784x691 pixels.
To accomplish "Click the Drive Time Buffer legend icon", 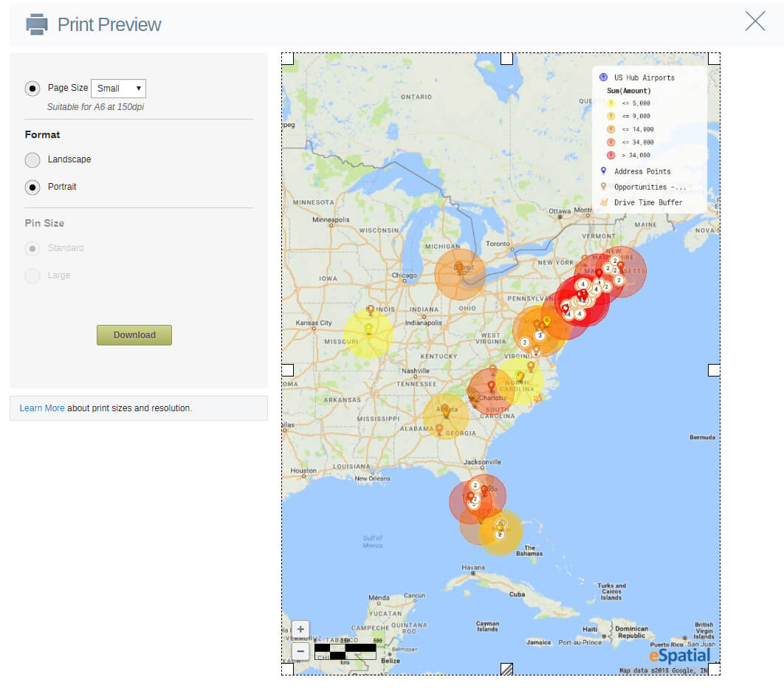I will (604, 202).
